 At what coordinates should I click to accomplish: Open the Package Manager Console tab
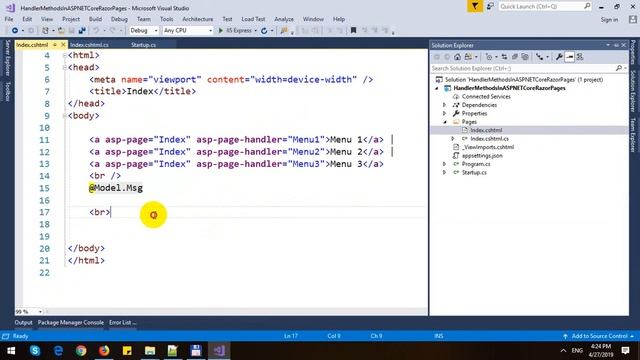click(x=71, y=322)
